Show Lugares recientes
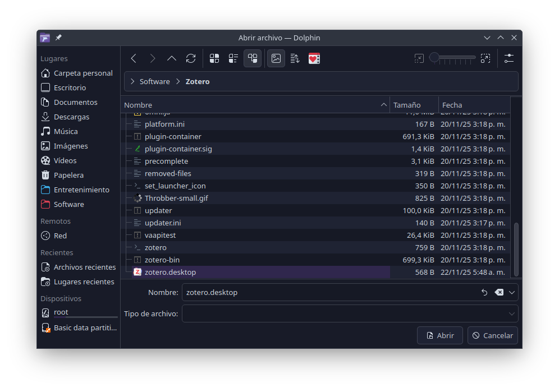 click(x=78, y=282)
